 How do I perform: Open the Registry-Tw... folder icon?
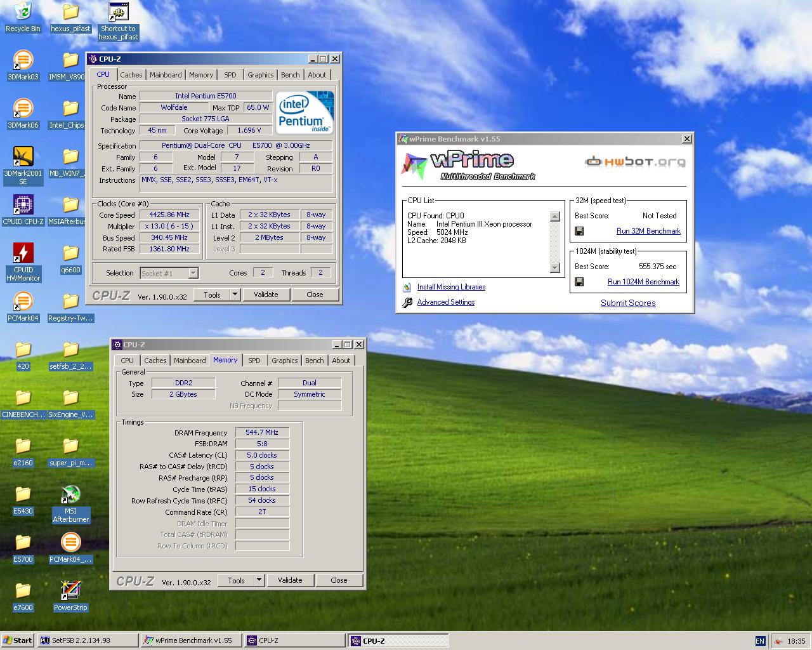click(x=70, y=307)
